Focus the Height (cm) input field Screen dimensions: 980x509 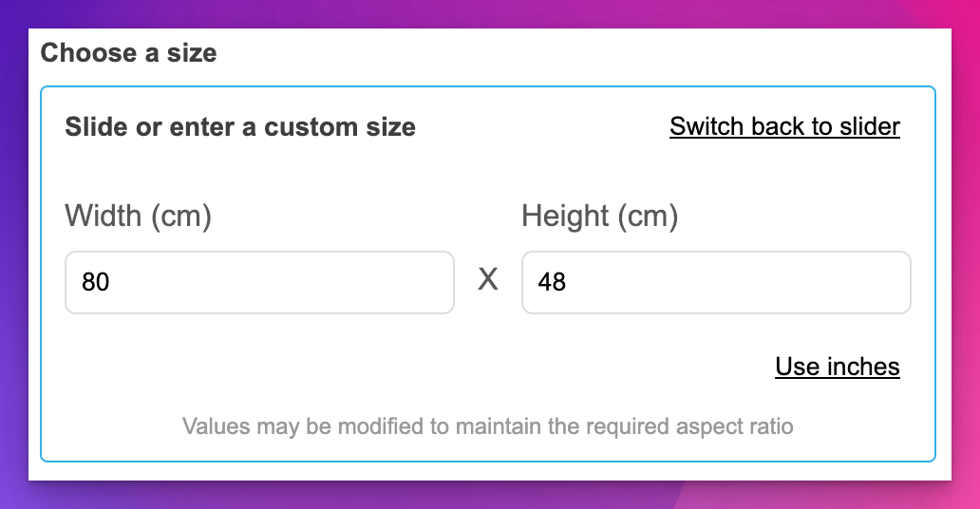pyautogui.click(x=715, y=282)
